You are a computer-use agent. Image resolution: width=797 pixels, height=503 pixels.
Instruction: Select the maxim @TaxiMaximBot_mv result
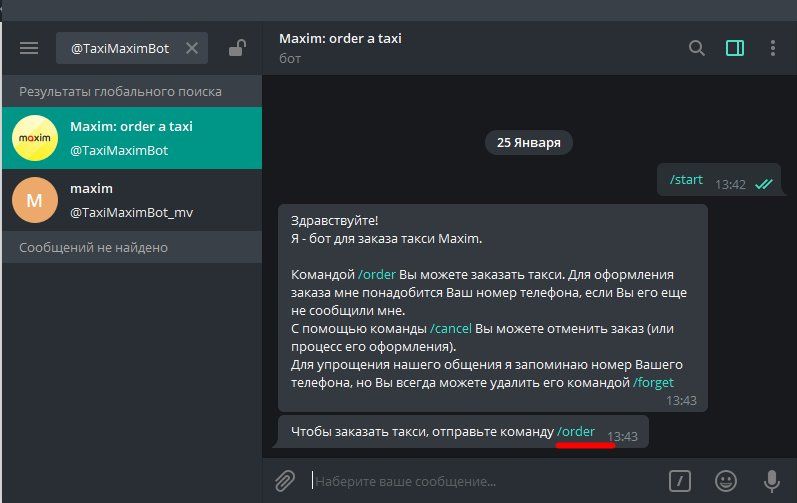point(132,200)
